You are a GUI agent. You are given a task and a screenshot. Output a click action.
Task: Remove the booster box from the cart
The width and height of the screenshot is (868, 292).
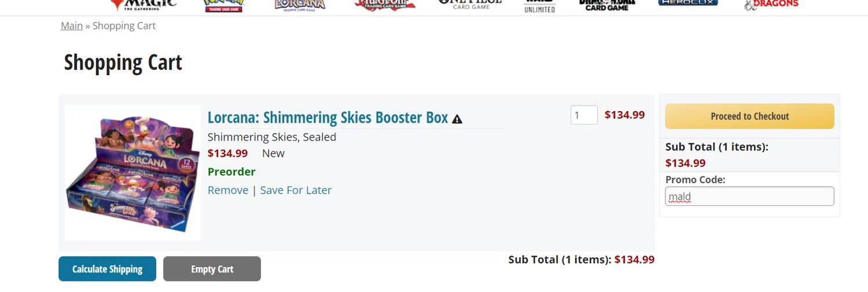point(228,190)
